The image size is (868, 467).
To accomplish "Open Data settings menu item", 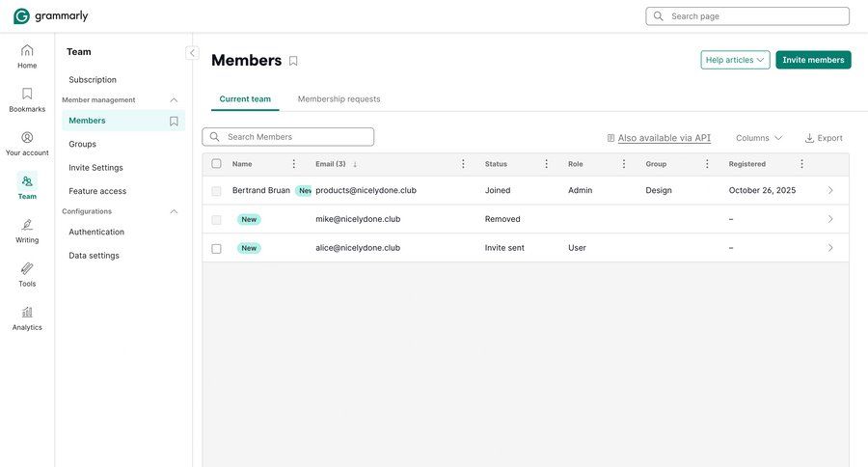I will 95,256.
